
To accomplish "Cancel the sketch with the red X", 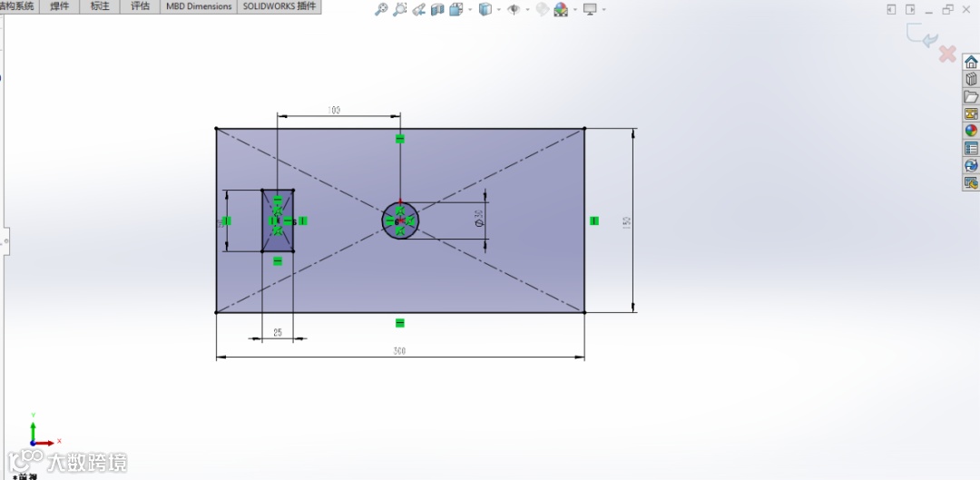I will [x=947, y=54].
